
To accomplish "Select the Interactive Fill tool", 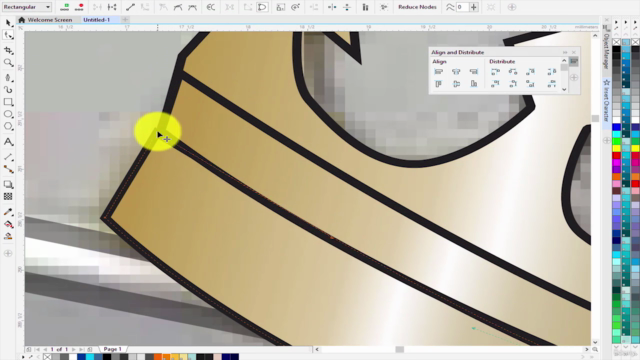I will [x=8, y=224].
